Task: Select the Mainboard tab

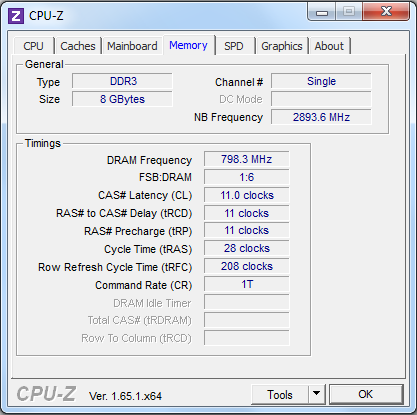Action: [132, 46]
